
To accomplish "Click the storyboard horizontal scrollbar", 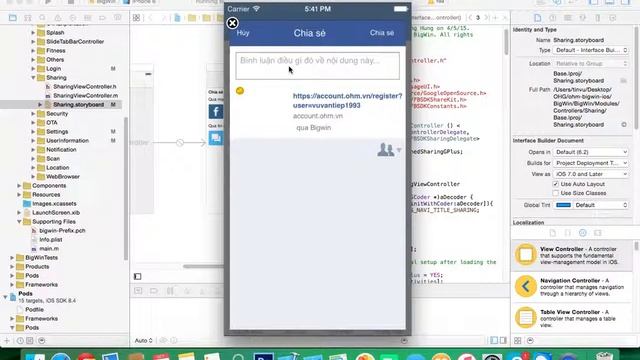I will (x=203, y=267).
